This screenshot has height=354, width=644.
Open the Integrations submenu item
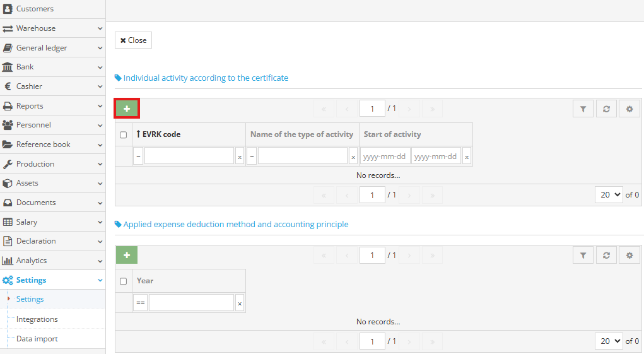[x=37, y=319]
